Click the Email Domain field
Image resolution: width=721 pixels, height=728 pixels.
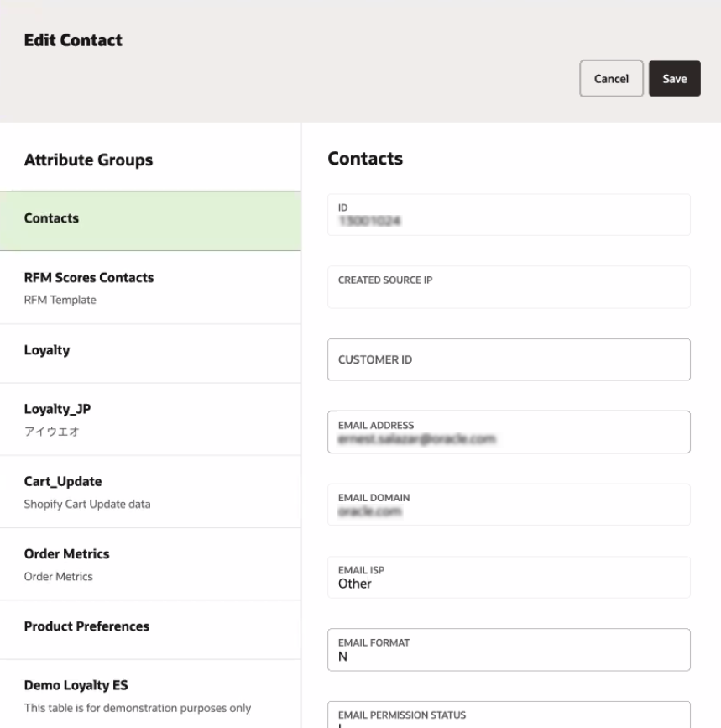tap(509, 505)
